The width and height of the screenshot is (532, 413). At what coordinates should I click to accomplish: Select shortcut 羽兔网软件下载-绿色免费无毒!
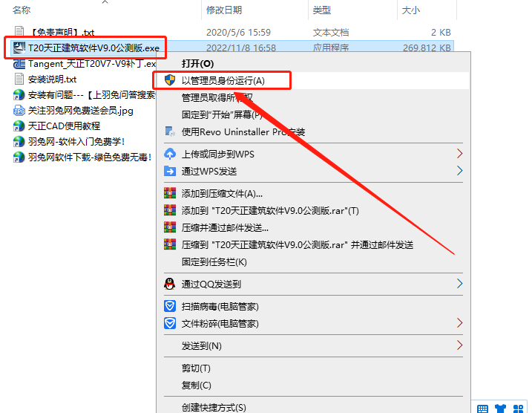coord(90,157)
